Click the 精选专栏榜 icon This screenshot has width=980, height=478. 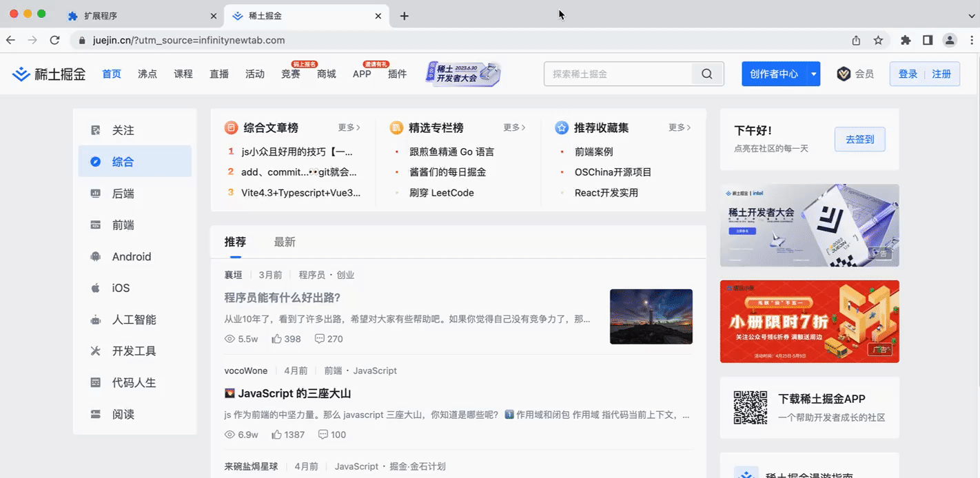pyautogui.click(x=396, y=127)
